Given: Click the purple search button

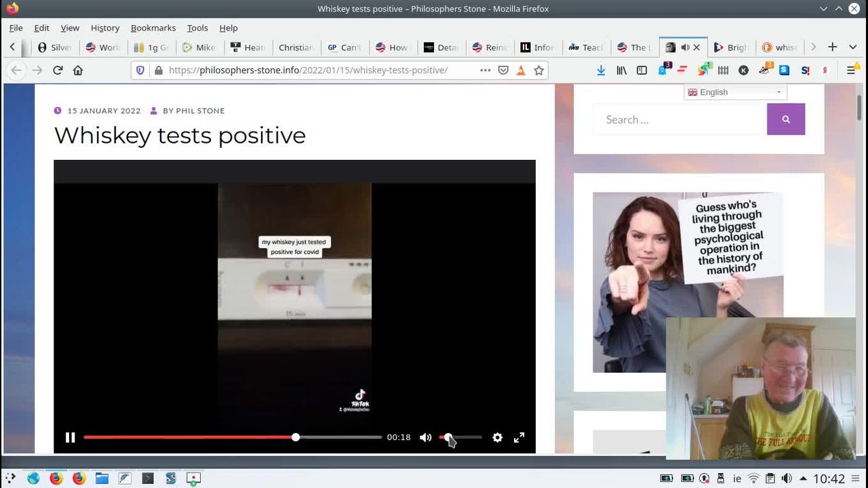Looking at the screenshot, I should [785, 119].
